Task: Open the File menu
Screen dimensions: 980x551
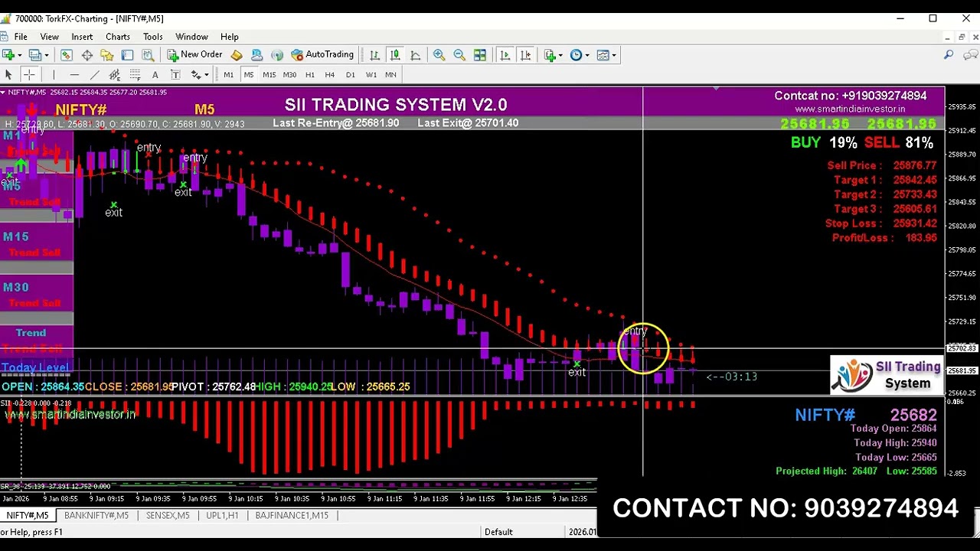Action: [x=21, y=37]
